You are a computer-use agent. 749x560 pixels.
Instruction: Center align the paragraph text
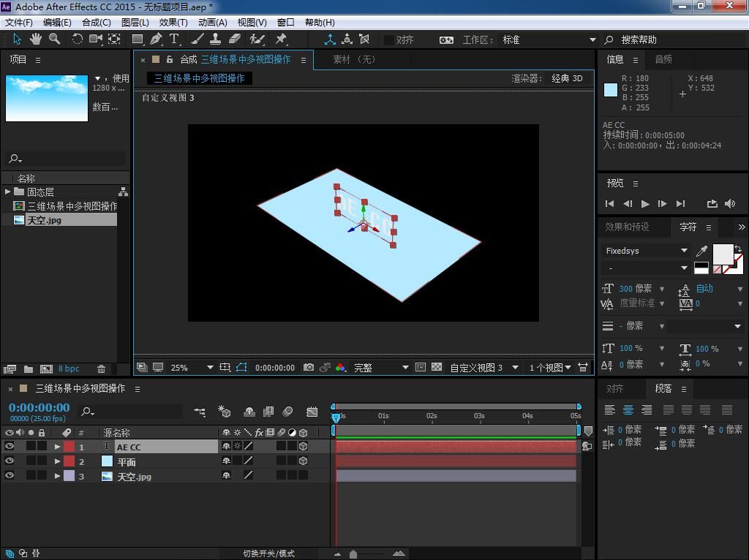628,409
